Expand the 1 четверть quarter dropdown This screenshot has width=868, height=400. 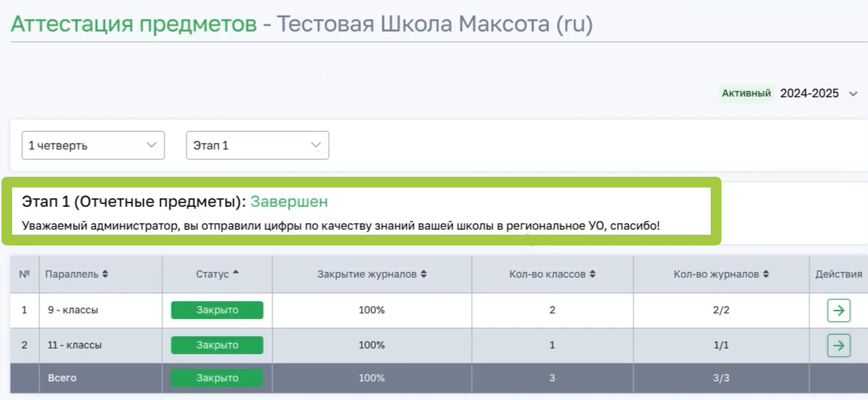point(93,145)
